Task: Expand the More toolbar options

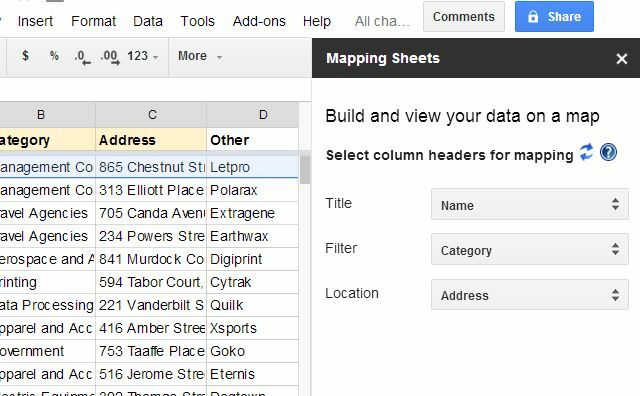Action: tap(200, 56)
